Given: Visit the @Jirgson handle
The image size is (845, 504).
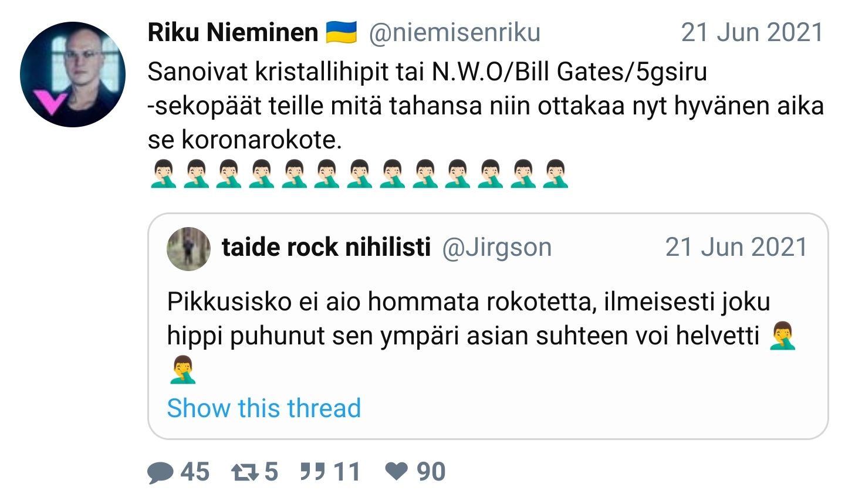Looking at the screenshot, I should coord(496,248).
